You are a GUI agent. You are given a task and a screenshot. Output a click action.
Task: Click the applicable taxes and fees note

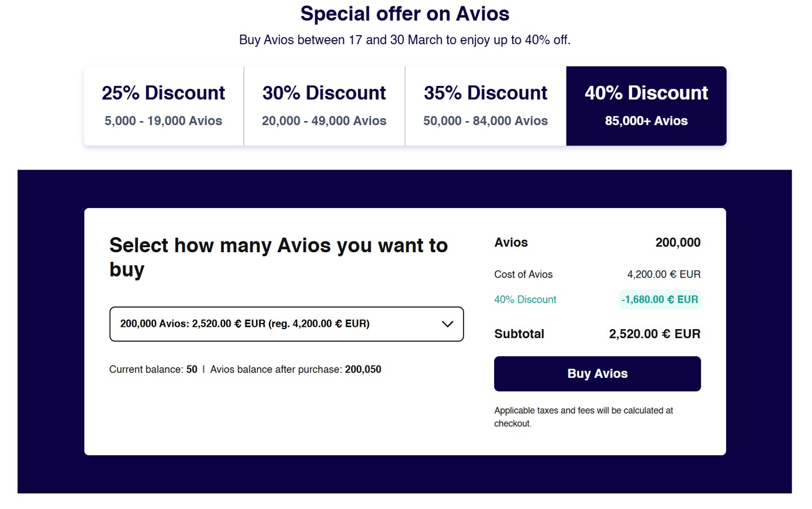point(583,417)
